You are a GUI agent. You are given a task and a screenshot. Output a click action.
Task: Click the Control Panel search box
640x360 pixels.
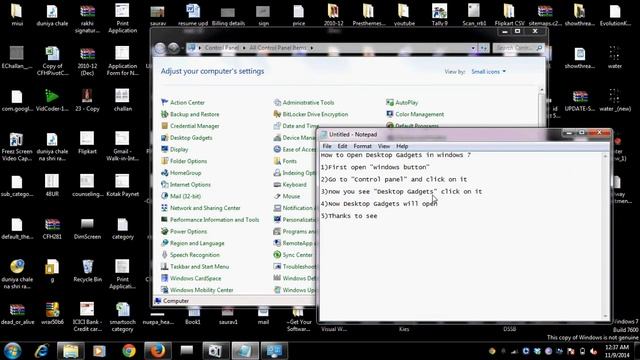(518, 48)
